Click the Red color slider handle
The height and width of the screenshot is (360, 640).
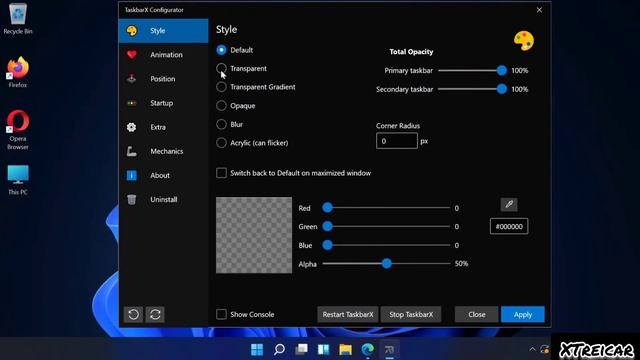(327, 208)
